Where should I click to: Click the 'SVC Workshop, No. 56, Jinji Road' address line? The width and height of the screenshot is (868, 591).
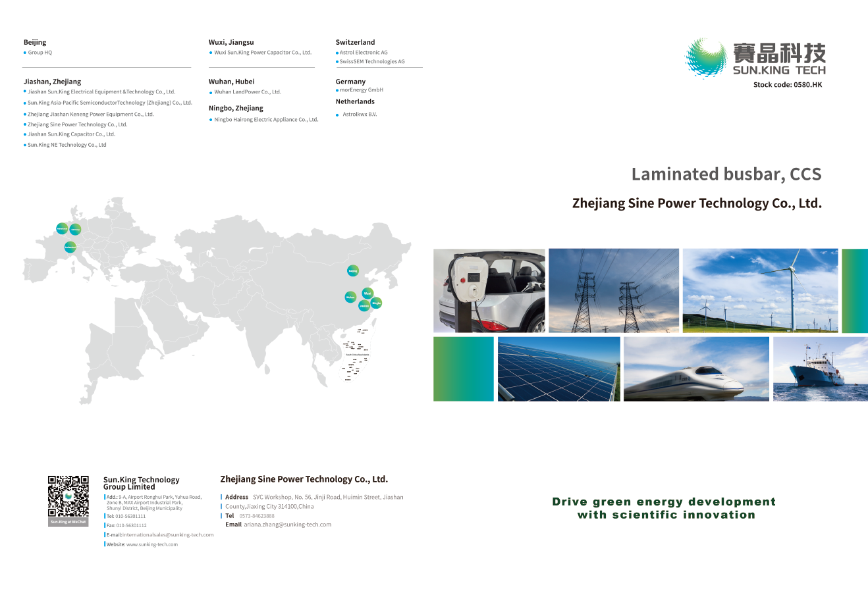click(328, 498)
